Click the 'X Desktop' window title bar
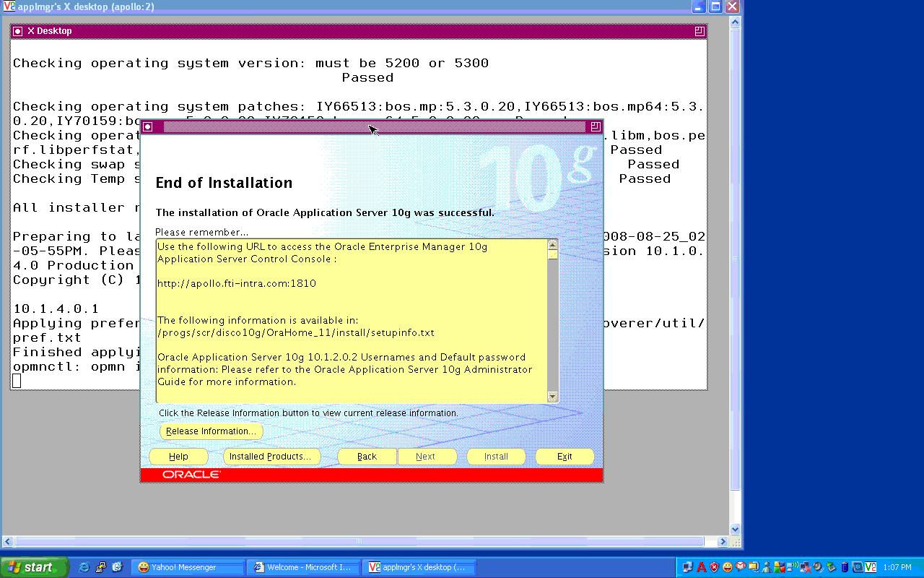The height and width of the screenshot is (578, 924). point(359,31)
